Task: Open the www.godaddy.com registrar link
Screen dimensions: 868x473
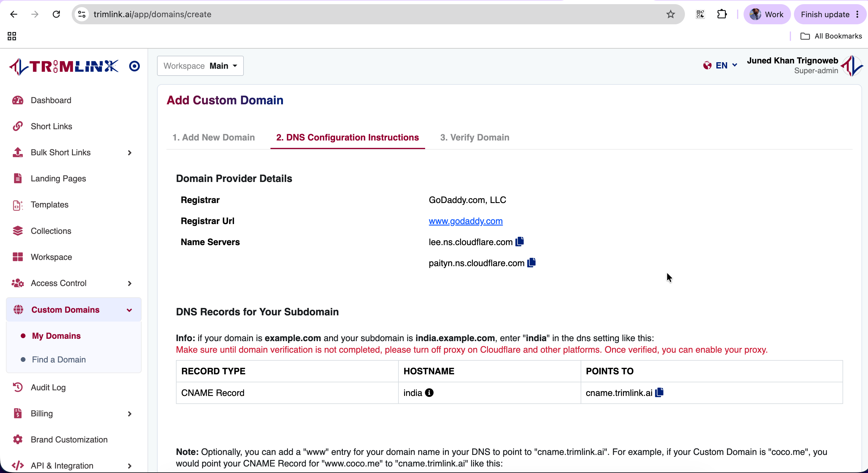Action: coord(465,221)
